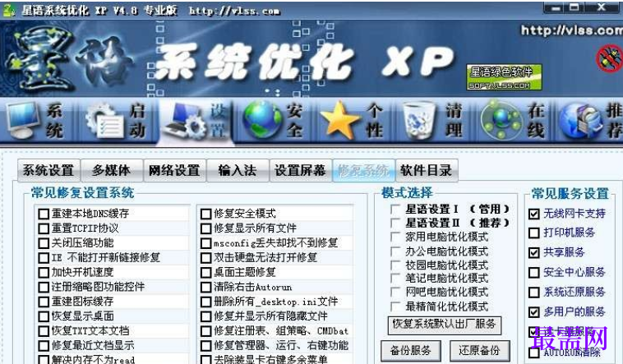The image size is (623, 364).
Task: Check 恢复TXT文本文档
Action: (44, 331)
